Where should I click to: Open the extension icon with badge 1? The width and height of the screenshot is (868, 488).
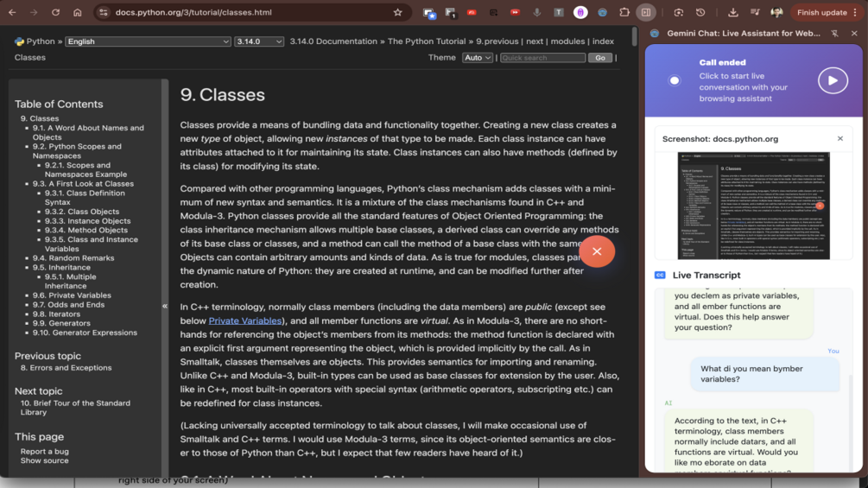tap(451, 13)
